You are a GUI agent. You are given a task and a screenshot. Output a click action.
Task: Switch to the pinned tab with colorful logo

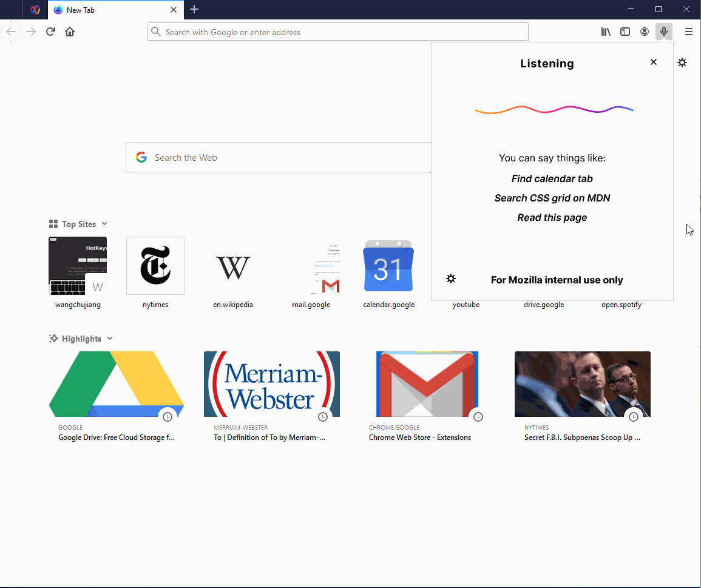tap(35, 10)
